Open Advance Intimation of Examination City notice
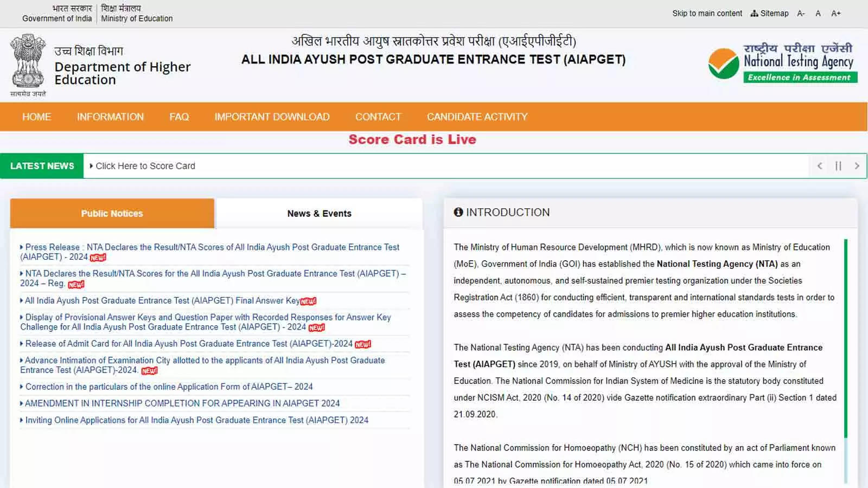The image size is (868, 488). point(202,365)
